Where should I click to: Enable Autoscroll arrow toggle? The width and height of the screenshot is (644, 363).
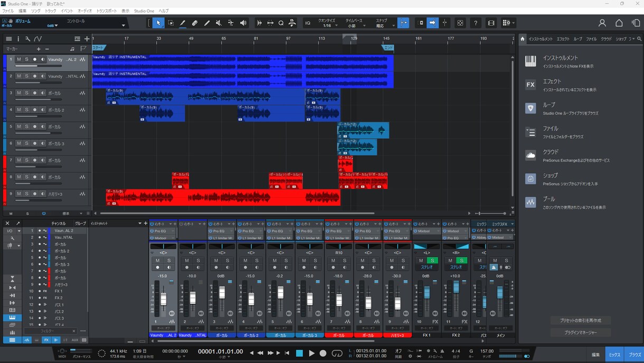[x=432, y=23]
